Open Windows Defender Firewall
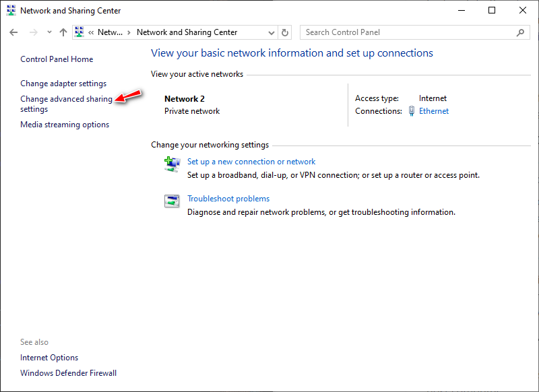The height and width of the screenshot is (392, 539). (x=69, y=373)
